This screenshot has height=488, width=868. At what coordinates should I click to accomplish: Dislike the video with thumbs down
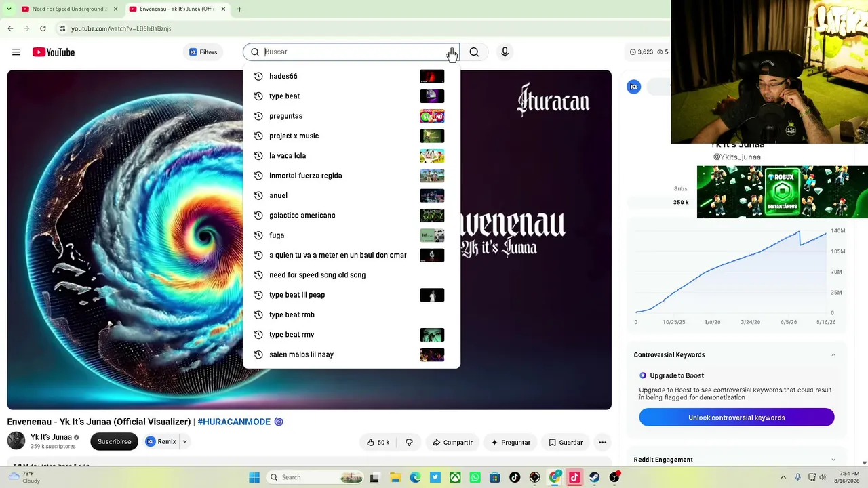pyautogui.click(x=409, y=443)
